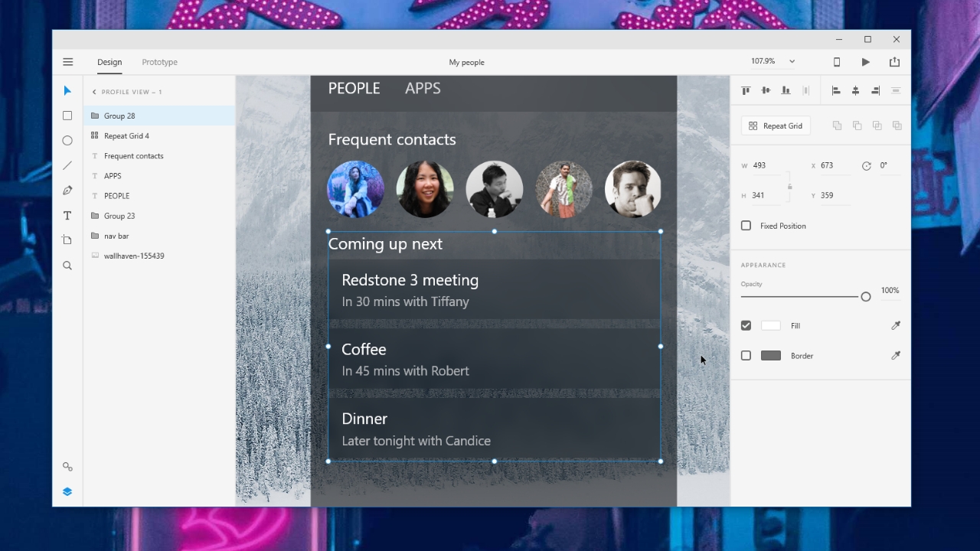This screenshot has height=551, width=980.
Task: Select the Rectangle tool
Action: pos(67,116)
